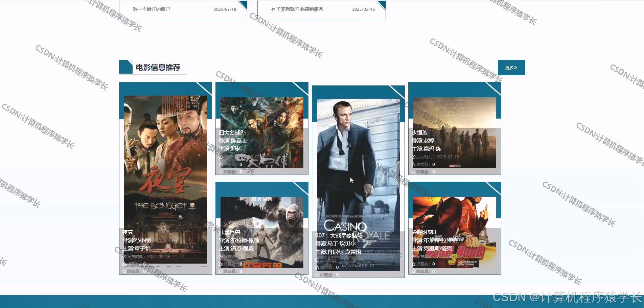The width and height of the screenshot is (644, 308).
Task: Click the clock icon on 007 card
Action: tap(317, 260)
